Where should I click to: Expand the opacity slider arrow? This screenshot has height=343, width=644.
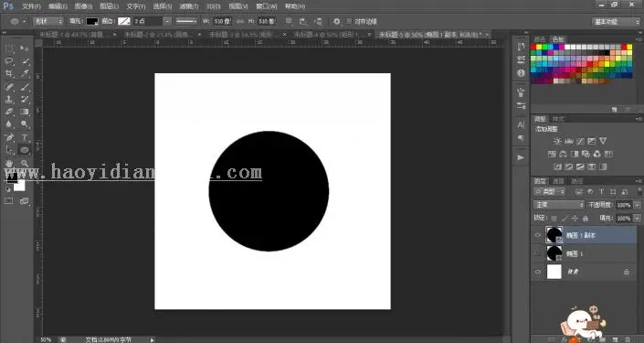pos(638,205)
